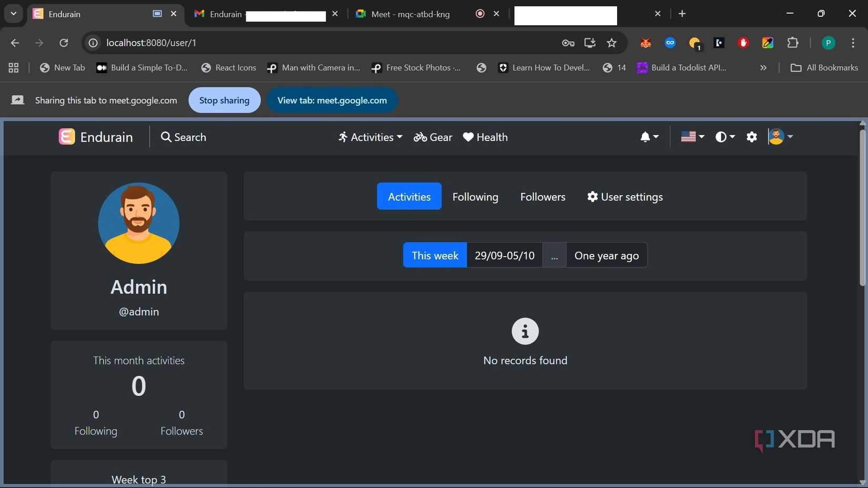
Task: Click 'View tab: meet.google.com' button
Action: [332, 100]
